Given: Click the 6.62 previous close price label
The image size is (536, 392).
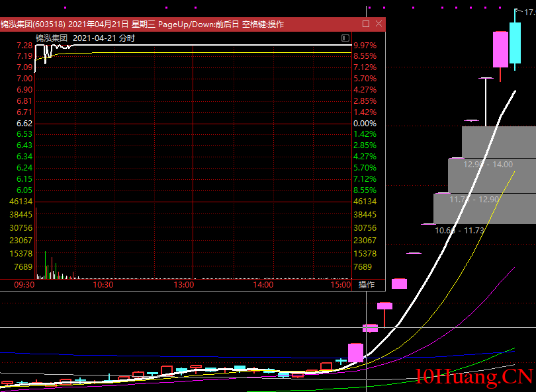Looking at the screenshot, I should pos(24,124).
